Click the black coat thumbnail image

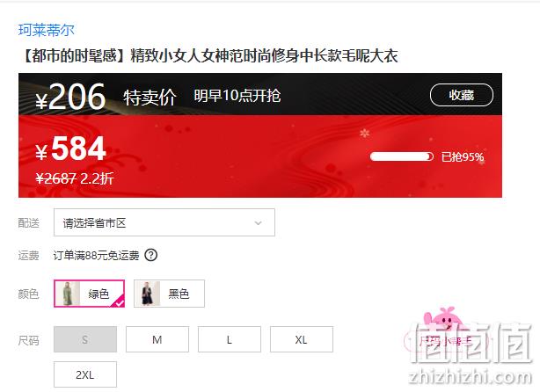148,294
